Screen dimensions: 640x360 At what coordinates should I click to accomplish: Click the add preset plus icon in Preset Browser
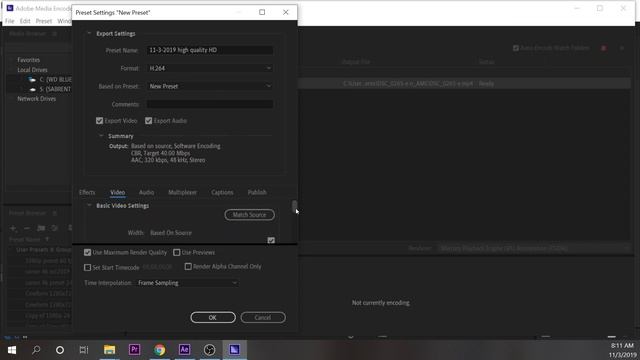coord(13,228)
